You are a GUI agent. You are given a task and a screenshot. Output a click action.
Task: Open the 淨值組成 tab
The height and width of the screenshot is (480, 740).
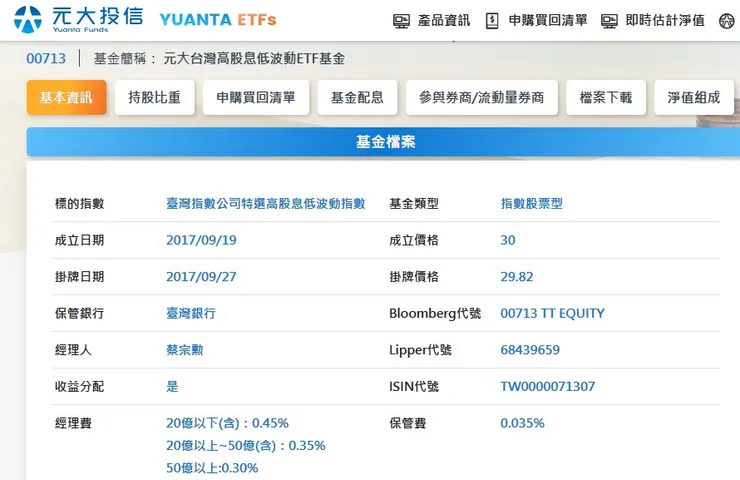click(694, 97)
